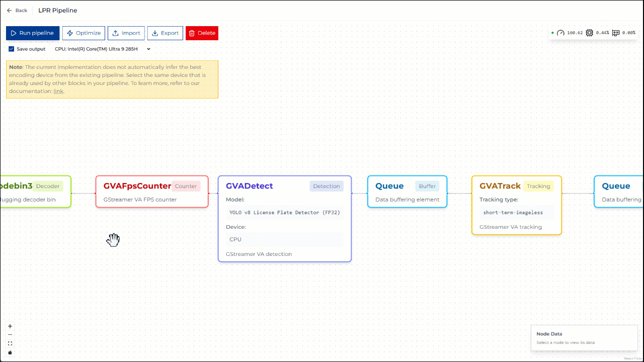644x362 pixels.
Task: Click the Back arrow icon
Action: pos(9,11)
